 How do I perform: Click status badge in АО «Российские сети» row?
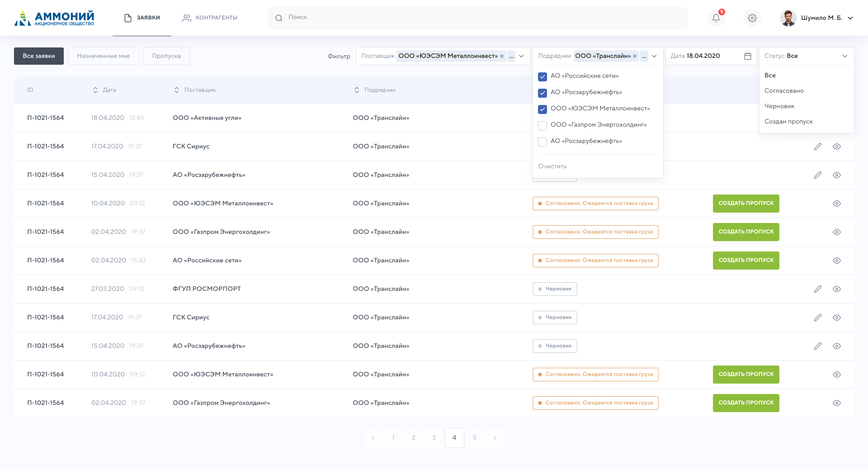pos(595,261)
